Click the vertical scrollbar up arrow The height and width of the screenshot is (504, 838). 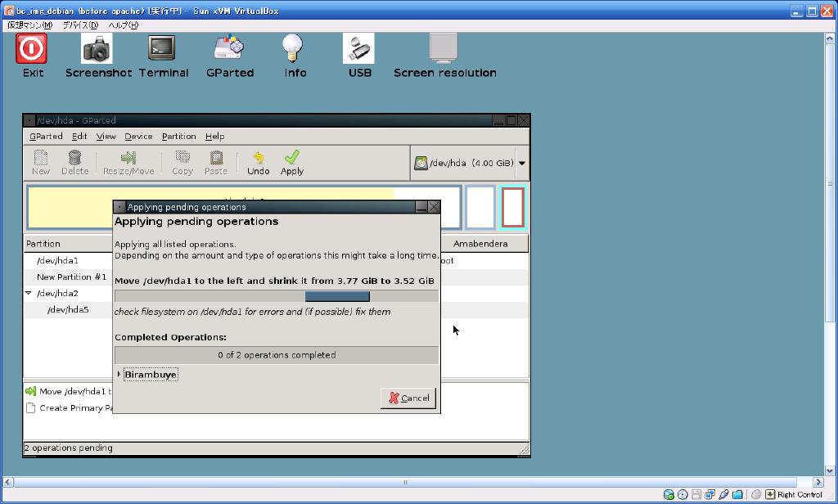coord(830,38)
